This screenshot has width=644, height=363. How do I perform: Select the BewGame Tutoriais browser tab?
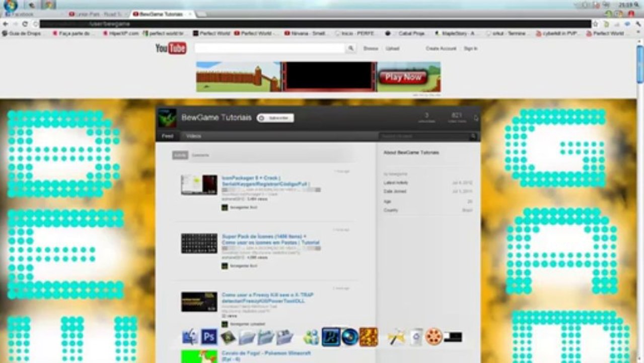click(x=162, y=14)
